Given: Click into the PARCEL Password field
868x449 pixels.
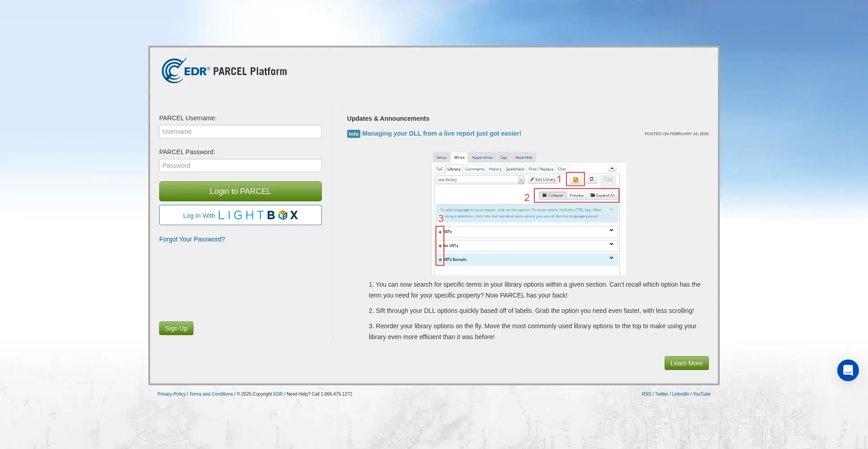Looking at the screenshot, I should point(240,165).
